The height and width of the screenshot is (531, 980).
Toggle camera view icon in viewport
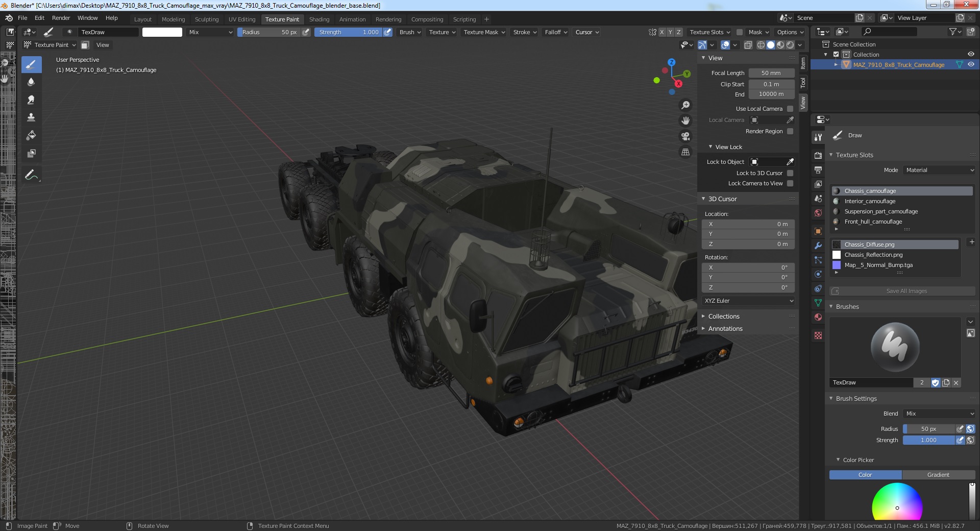click(x=685, y=136)
